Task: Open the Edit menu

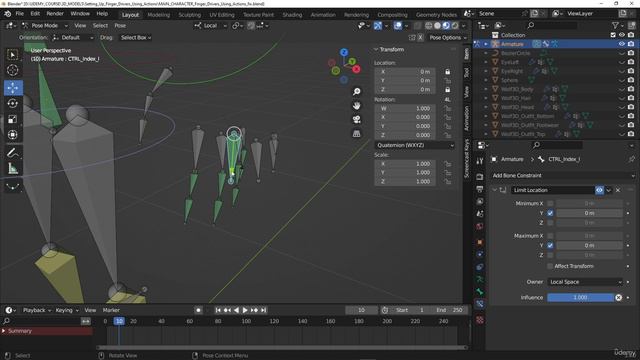Action: pyautogui.click(x=35, y=13)
